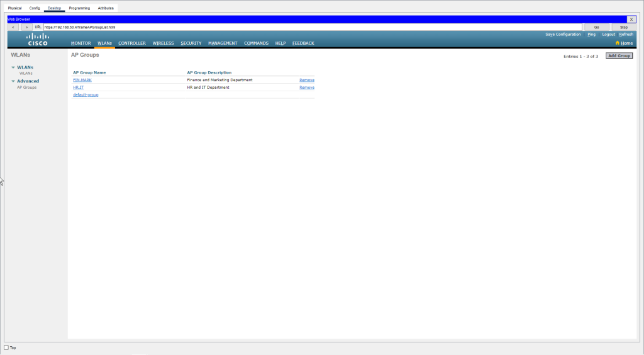Select AP Groups in the sidebar
644x355 pixels.
click(26, 87)
